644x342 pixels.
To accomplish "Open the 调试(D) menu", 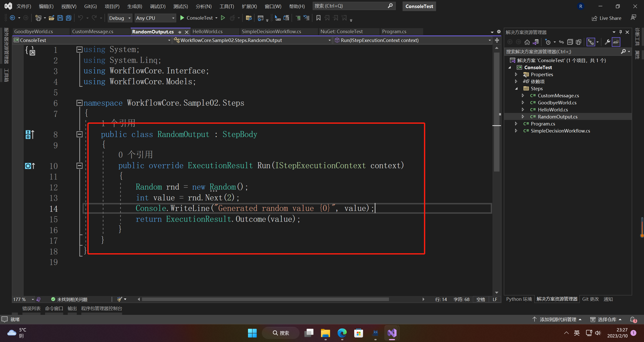I will pyautogui.click(x=158, y=6).
